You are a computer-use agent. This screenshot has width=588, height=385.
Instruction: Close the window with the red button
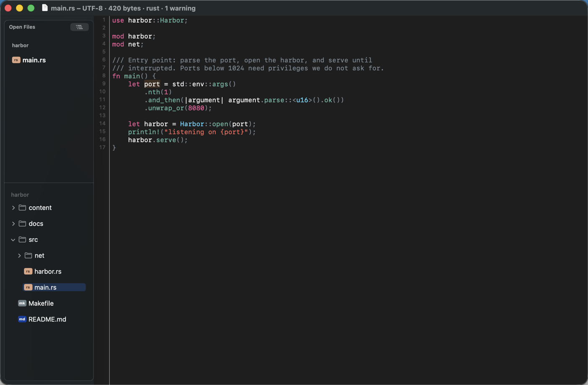tap(8, 8)
